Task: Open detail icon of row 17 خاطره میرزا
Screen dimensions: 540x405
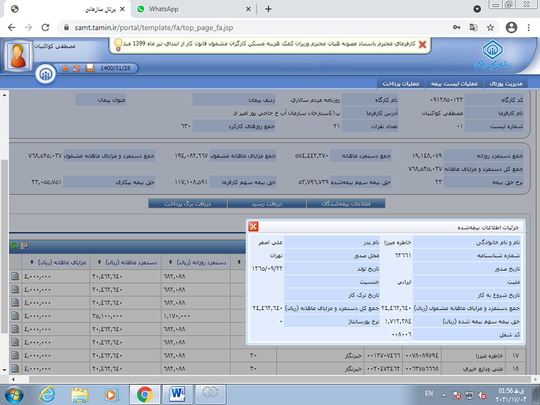Action: [x=15, y=355]
